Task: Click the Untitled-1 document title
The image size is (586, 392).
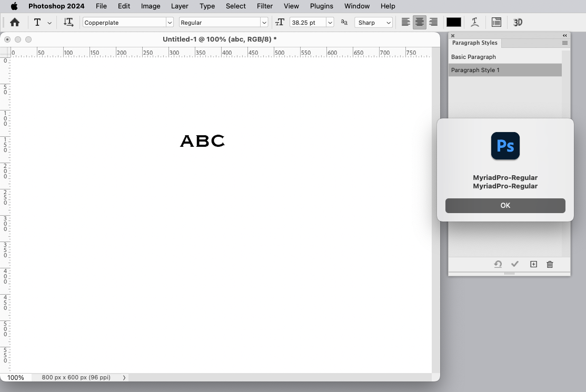Action: [220, 39]
